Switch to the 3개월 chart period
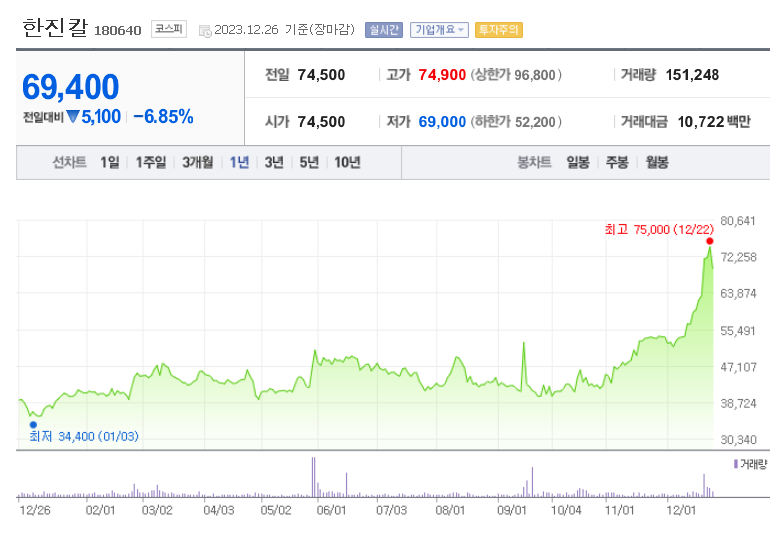The image size is (770, 533). [198, 162]
